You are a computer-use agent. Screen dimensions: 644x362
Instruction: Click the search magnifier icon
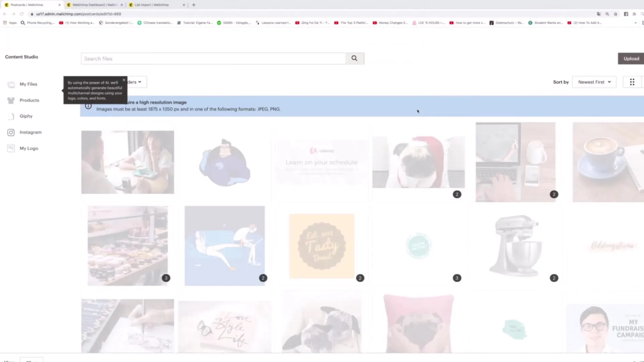(x=354, y=58)
